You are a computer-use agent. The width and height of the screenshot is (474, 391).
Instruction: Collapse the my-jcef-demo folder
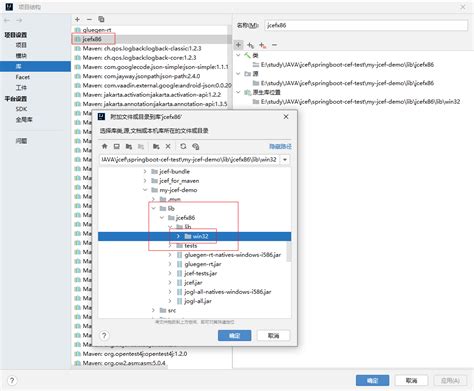coord(145,190)
